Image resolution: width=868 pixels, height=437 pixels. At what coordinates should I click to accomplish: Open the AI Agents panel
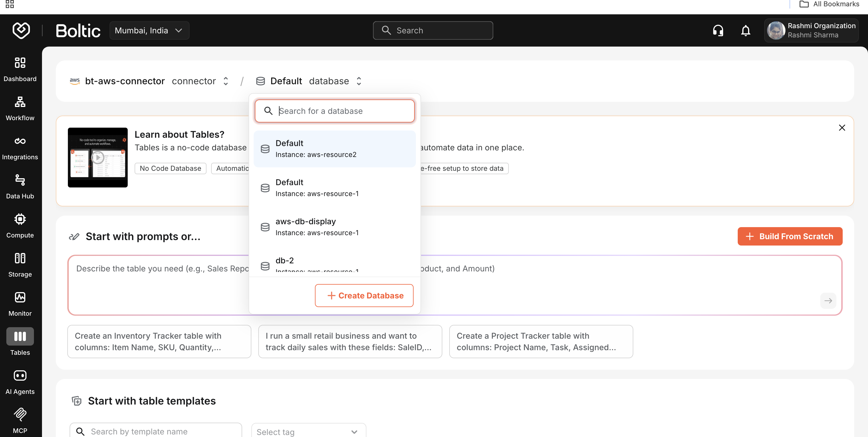tap(20, 382)
